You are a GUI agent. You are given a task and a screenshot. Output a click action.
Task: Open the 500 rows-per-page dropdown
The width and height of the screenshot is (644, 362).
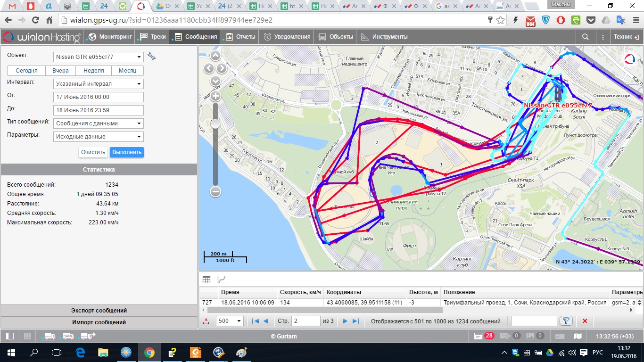pyautogui.click(x=230, y=321)
